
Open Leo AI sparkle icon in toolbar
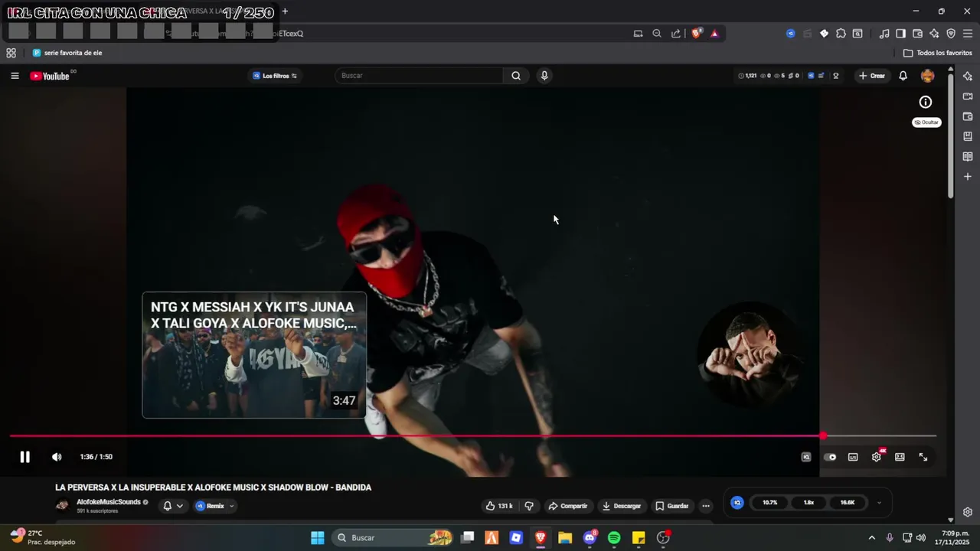[934, 33]
